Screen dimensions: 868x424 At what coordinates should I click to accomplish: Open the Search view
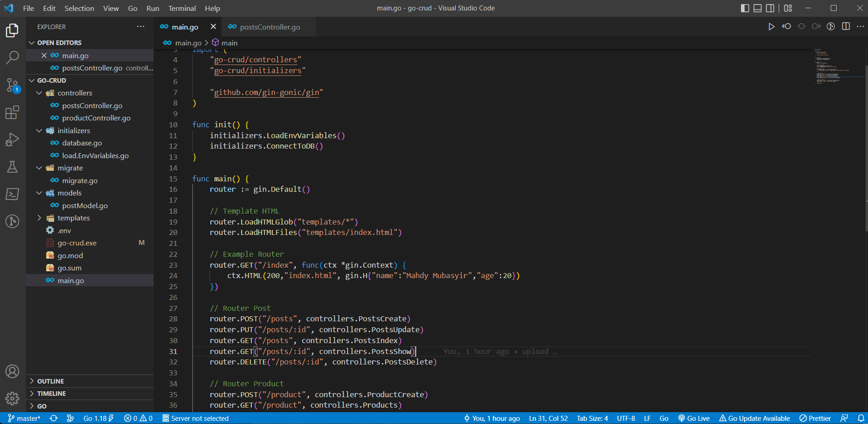12,57
